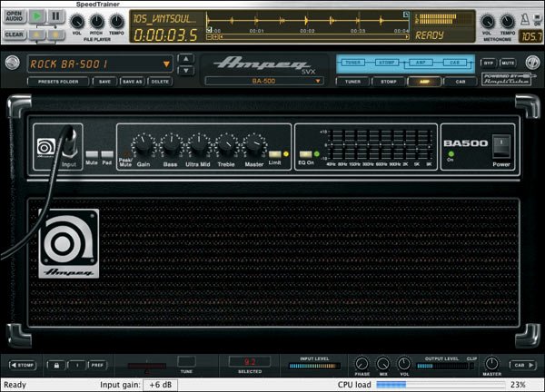
Task: Click the lock icon button
Action: (x=56, y=366)
